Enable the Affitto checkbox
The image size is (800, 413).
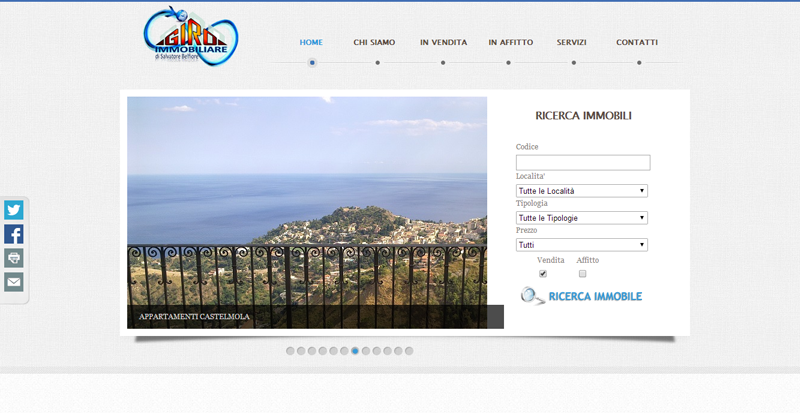(x=583, y=274)
